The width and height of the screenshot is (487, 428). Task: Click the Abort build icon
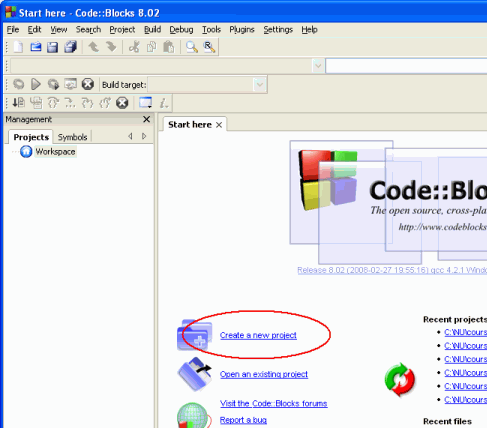pos(88,84)
